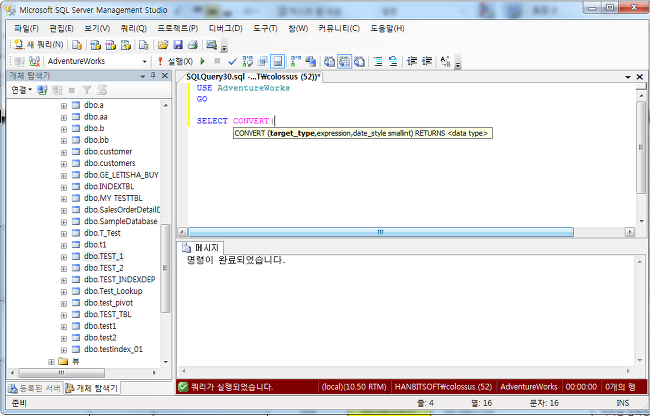Image resolution: width=650 pixels, height=416 pixels.
Task: Select the SQLQuery30.sql editor tab
Action: click(x=251, y=77)
